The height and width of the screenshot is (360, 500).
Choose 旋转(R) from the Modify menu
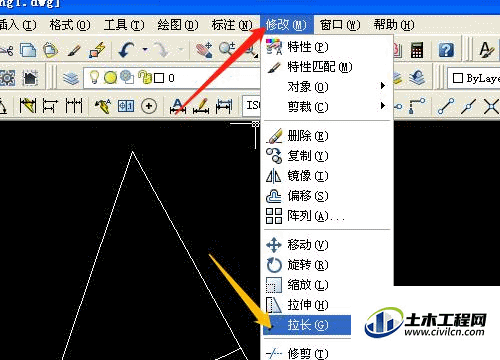point(326,265)
